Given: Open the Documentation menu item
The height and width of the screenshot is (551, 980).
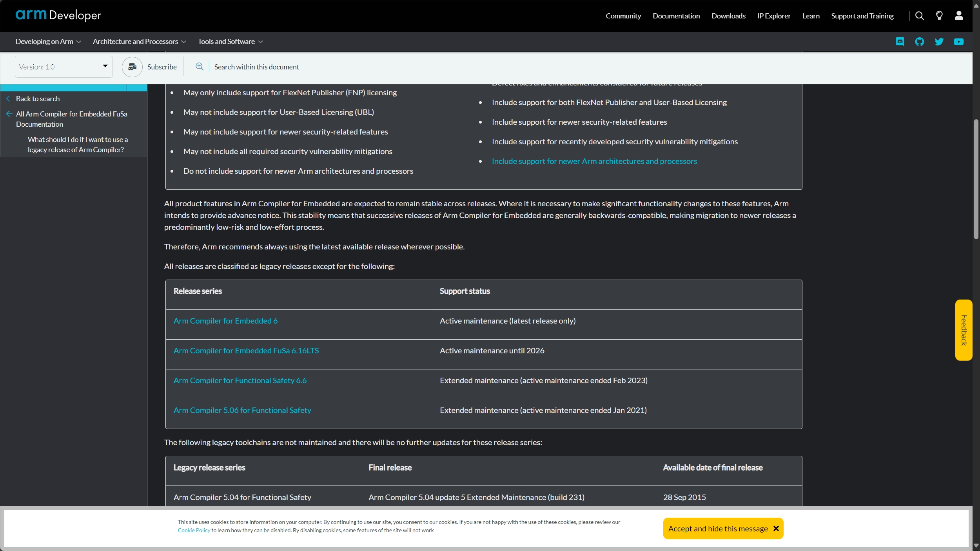Looking at the screenshot, I should pos(676,16).
